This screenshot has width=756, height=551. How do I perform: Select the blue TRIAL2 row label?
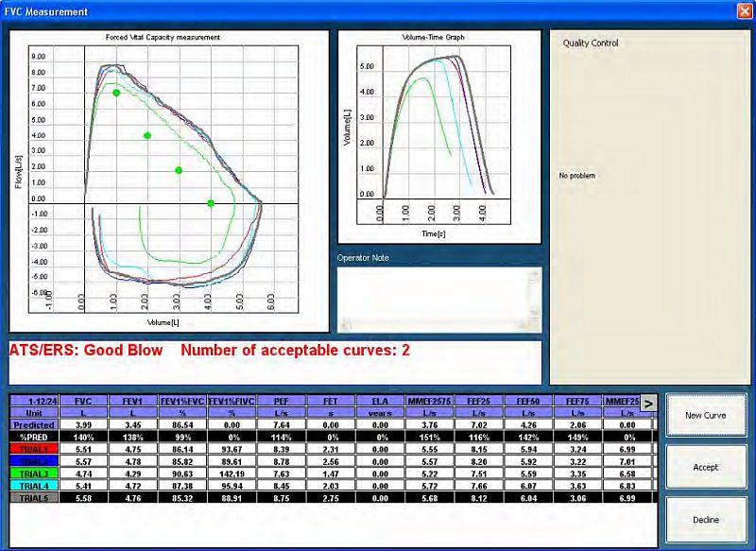click(x=34, y=462)
